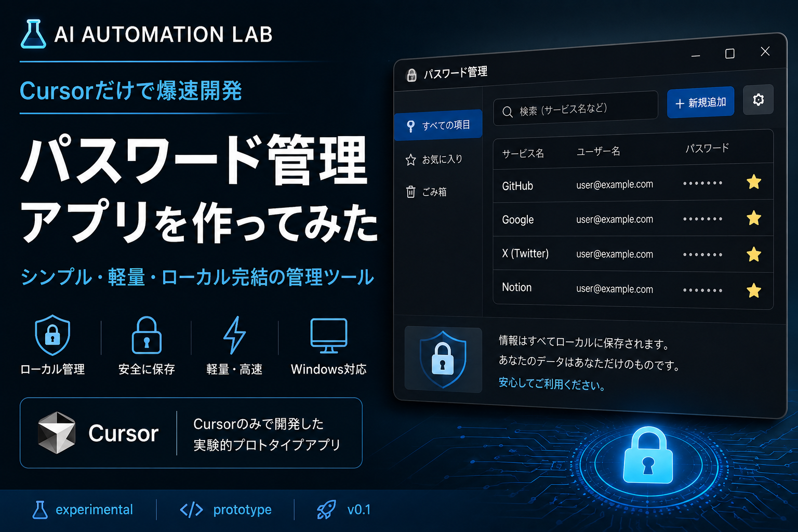Screen dimensions: 798x532
Task: Click the Cursorのみで開発した text
Action: coord(259,424)
